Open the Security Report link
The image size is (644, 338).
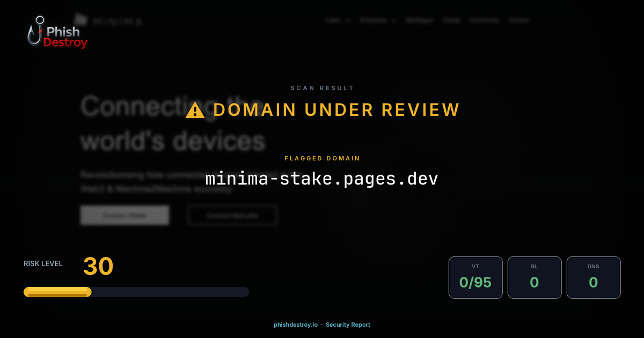tap(348, 325)
